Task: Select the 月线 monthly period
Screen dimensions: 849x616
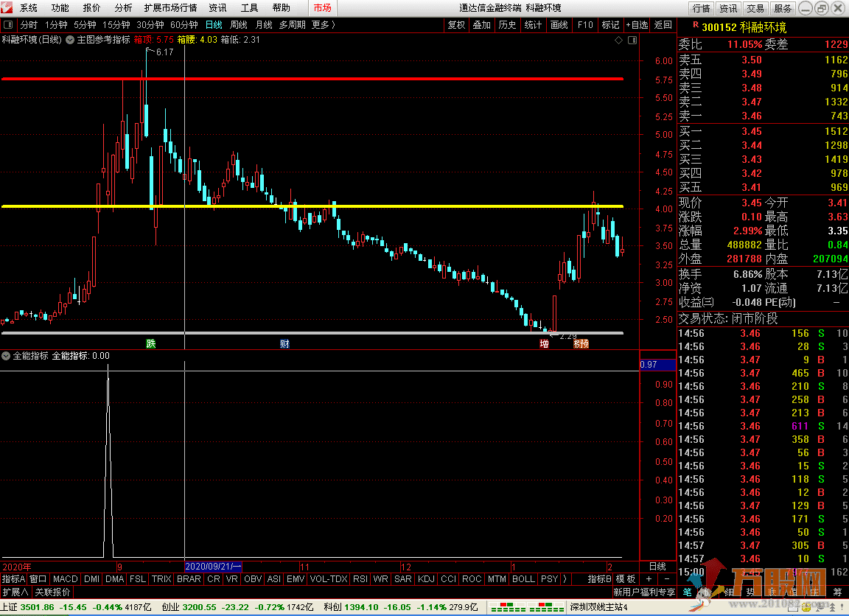Action: 264,25
